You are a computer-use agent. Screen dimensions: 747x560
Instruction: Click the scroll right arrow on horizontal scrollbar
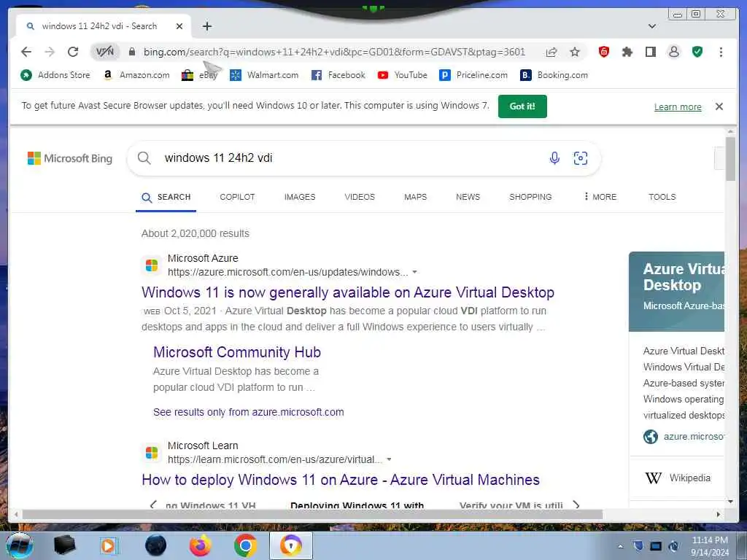[718, 514]
